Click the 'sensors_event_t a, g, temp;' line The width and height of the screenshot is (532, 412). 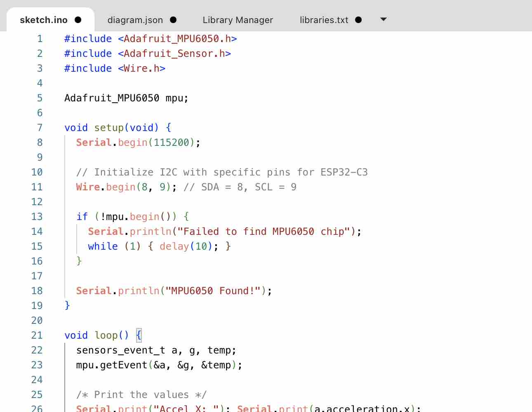pos(156,350)
